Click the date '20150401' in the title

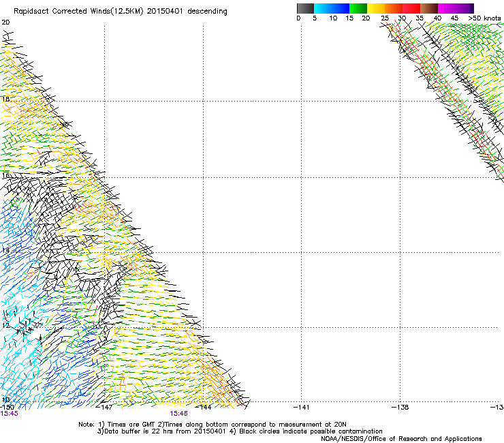(x=165, y=12)
